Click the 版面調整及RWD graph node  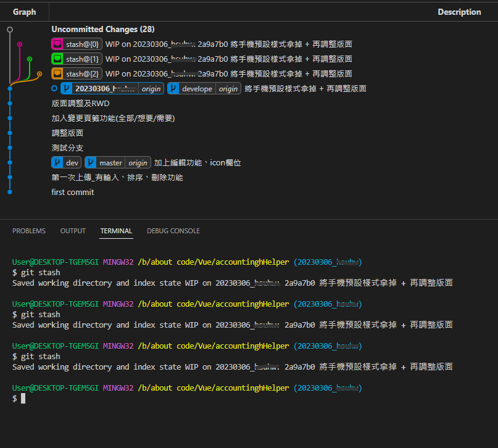(10, 104)
